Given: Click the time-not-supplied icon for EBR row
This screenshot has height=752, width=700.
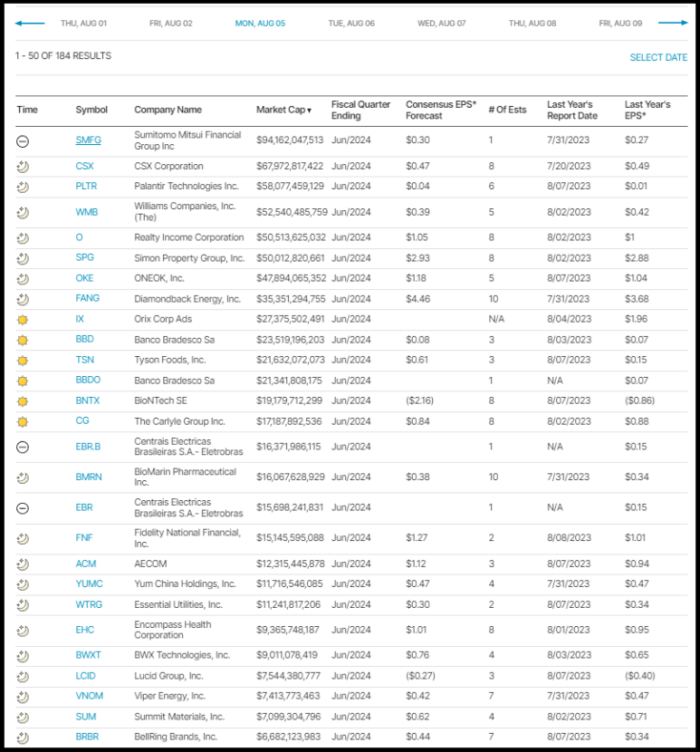Looking at the screenshot, I should coord(23,508).
